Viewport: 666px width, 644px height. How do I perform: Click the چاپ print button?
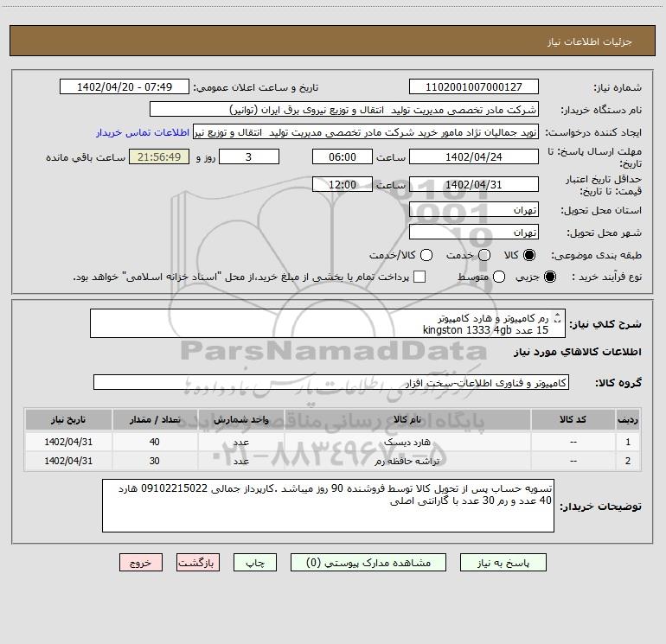[x=255, y=563]
